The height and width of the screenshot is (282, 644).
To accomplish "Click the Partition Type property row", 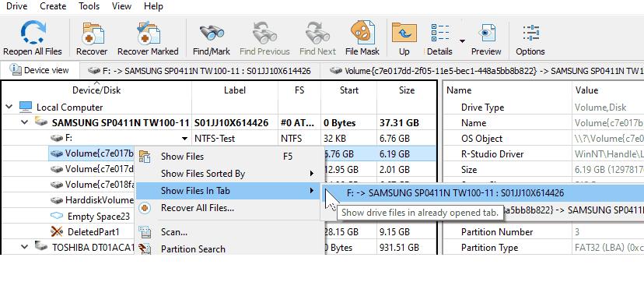I will coord(544,248).
